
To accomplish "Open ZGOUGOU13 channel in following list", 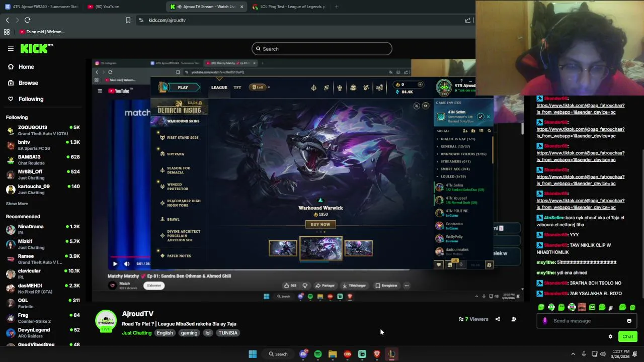I will [43, 130].
